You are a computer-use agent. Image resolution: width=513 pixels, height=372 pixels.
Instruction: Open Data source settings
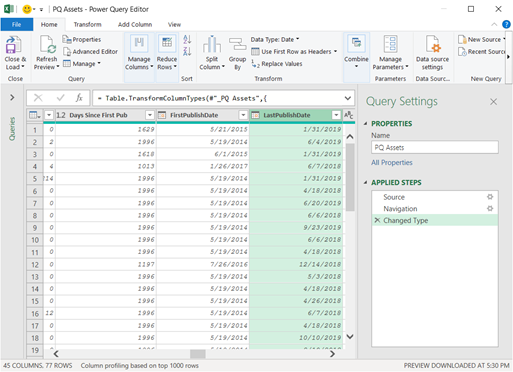pyautogui.click(x=432, y=53)
